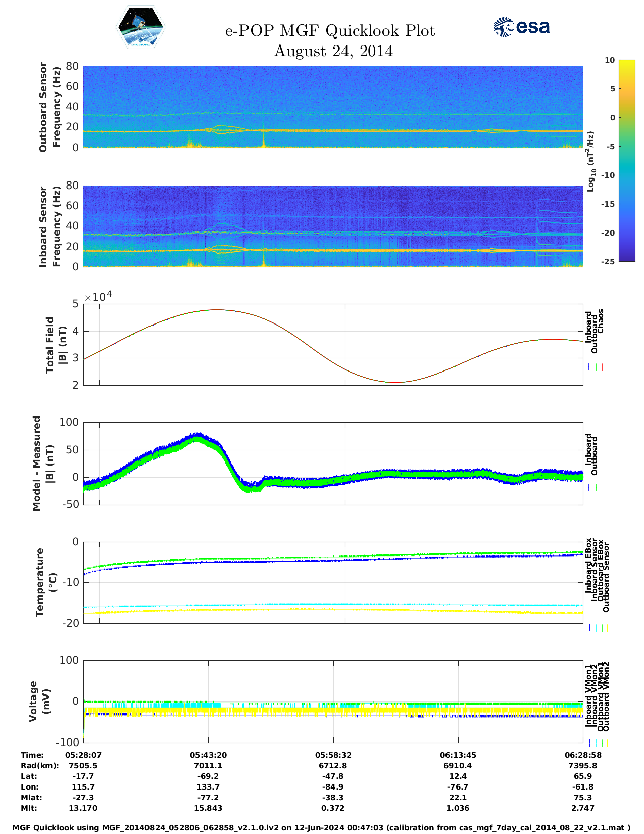Click the Total Field |B| line plot
The width and height of the screenshot is (644, 834).
coord(333,344)
